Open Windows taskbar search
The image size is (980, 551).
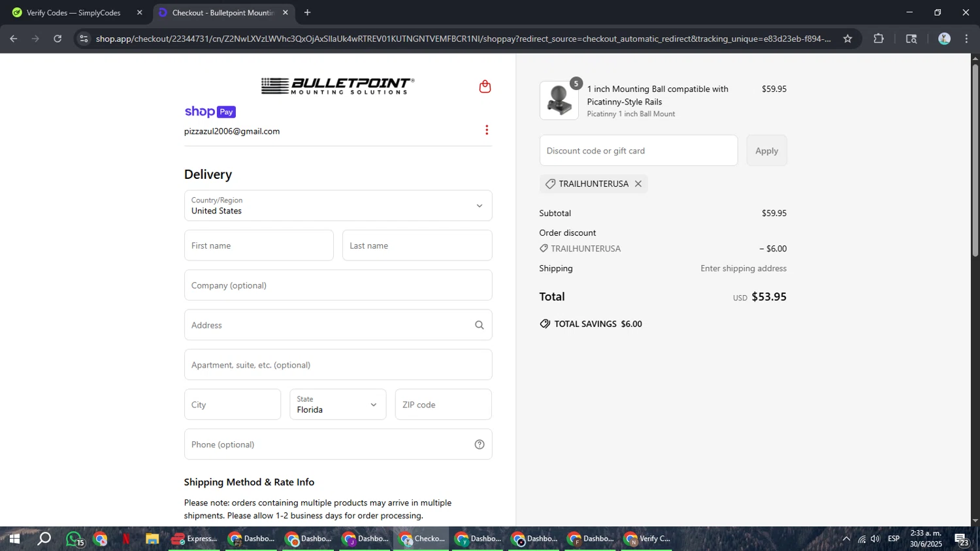tap(44, 539)
